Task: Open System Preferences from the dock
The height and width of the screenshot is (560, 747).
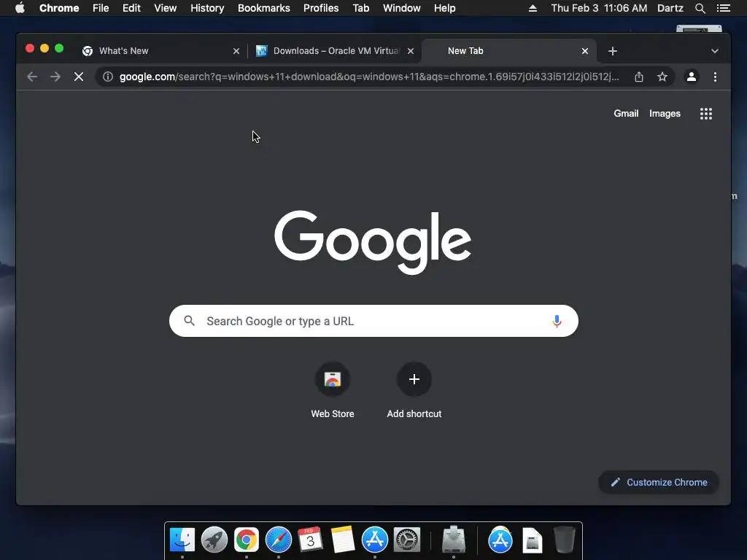Action: 407,540
